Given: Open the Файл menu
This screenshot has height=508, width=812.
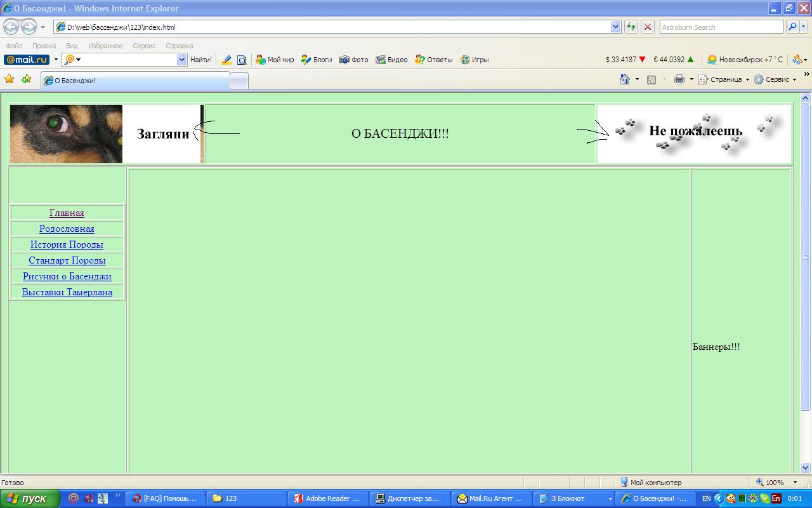Looking at the screenshot, I should point(14,46).
